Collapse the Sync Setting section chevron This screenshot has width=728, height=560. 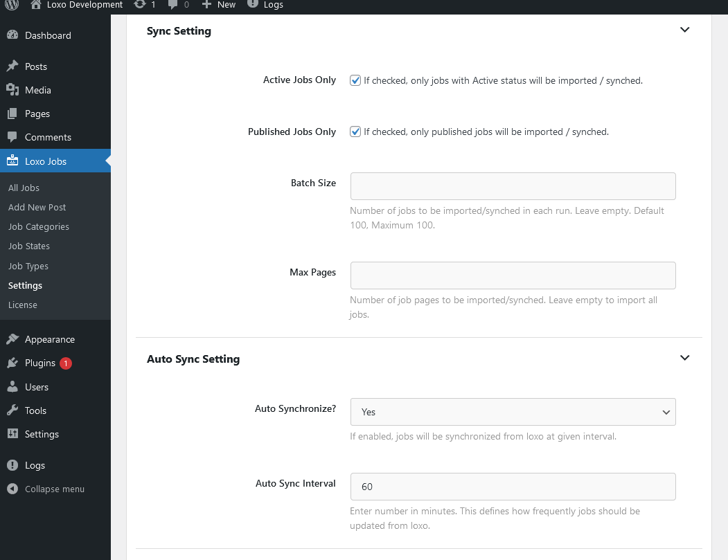(x=684, y=30)
